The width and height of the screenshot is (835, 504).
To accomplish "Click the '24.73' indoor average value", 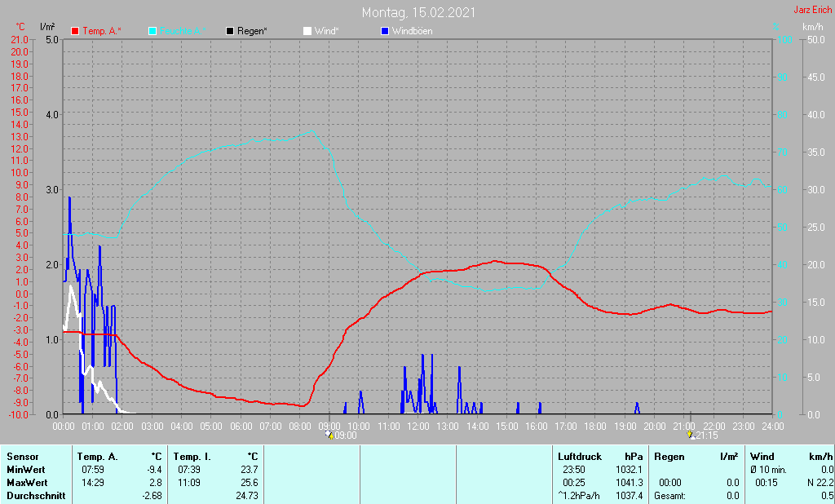I will pos(247,496).
